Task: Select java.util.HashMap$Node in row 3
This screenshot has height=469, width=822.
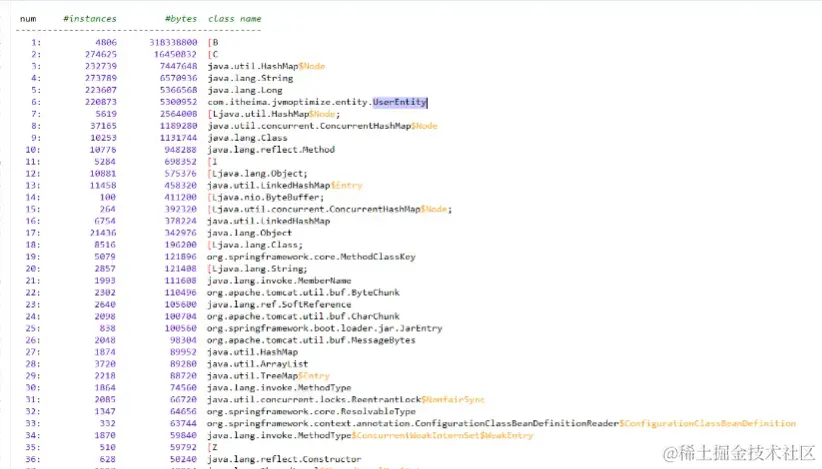Action: coord(266,66)
